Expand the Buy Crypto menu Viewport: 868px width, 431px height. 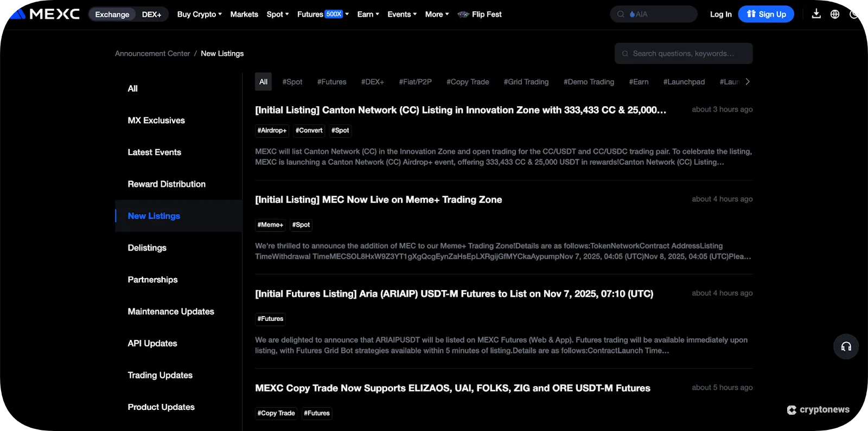pyautogui.click(x=199, y=14)
